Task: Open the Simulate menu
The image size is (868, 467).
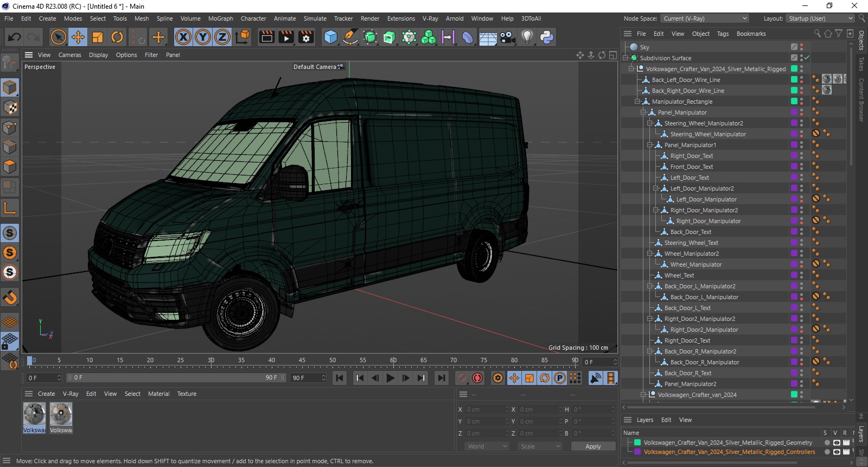Action: coord(315,18)
